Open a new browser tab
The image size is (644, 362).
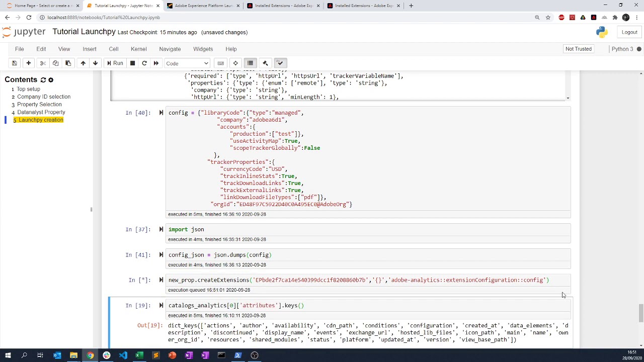tap(411, 6)
